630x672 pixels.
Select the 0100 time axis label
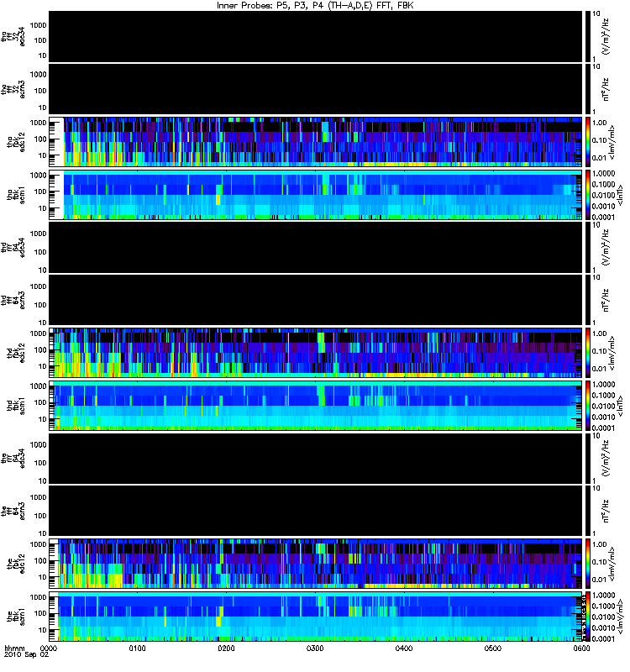point(138,648)
